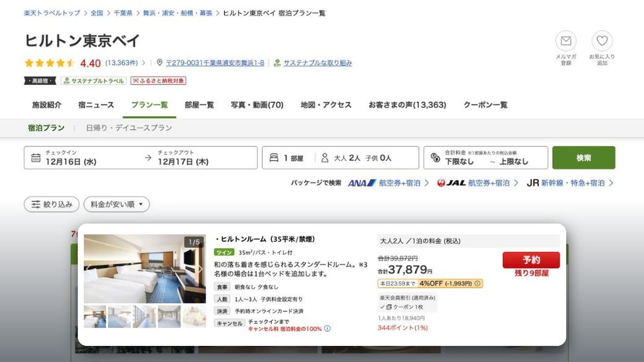Screen dimensions: 644x362
Task: Add hotel to favorites via heart icon
Action: [602, 41]
